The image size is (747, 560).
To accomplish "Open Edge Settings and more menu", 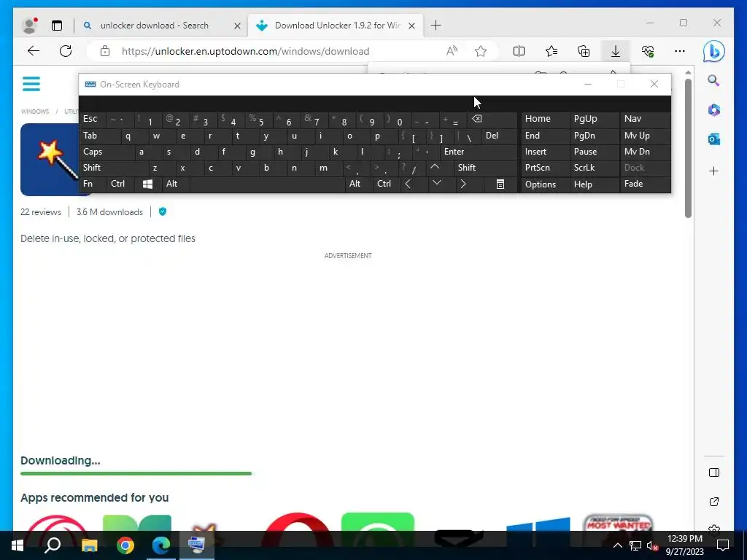I will [680, 51].
